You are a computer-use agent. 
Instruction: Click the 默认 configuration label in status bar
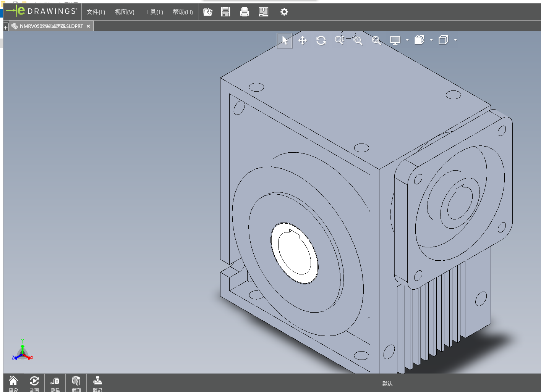coord(387,384)
